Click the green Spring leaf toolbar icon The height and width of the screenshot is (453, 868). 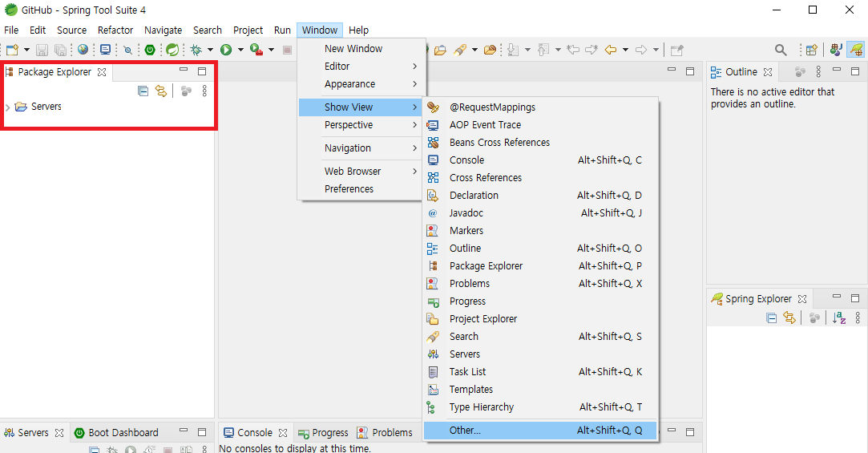(172, 50)
